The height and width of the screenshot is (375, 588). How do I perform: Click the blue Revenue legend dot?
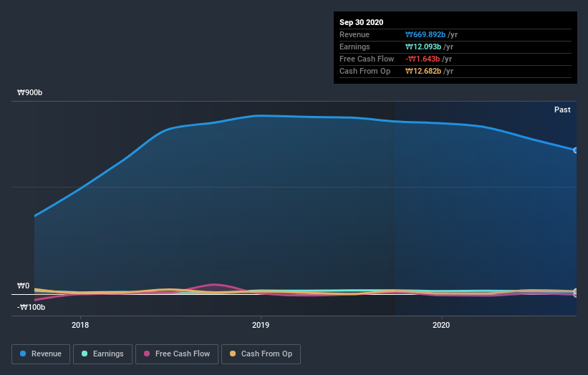point(23,354)
